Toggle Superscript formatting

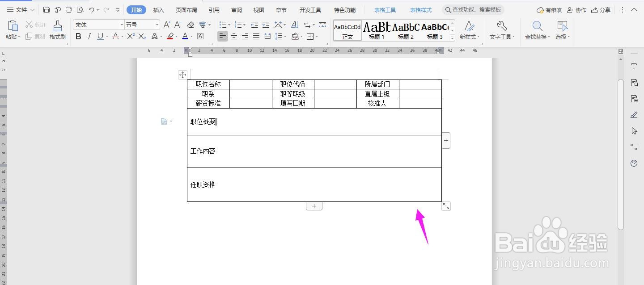tap(131, 37)
